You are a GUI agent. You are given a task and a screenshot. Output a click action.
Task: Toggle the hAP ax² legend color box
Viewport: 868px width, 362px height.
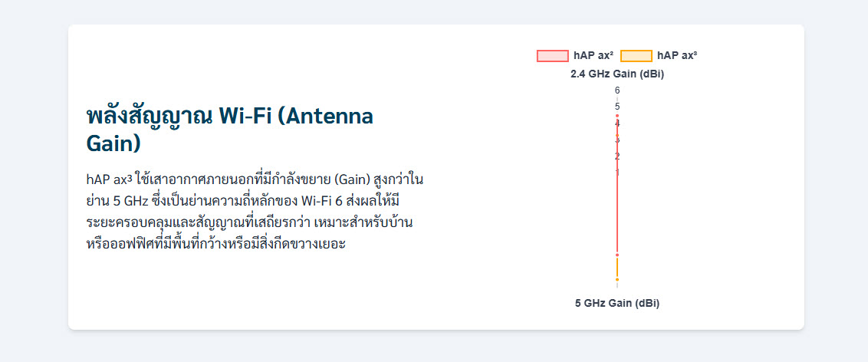pyautogui.click(x=552, y=56)
